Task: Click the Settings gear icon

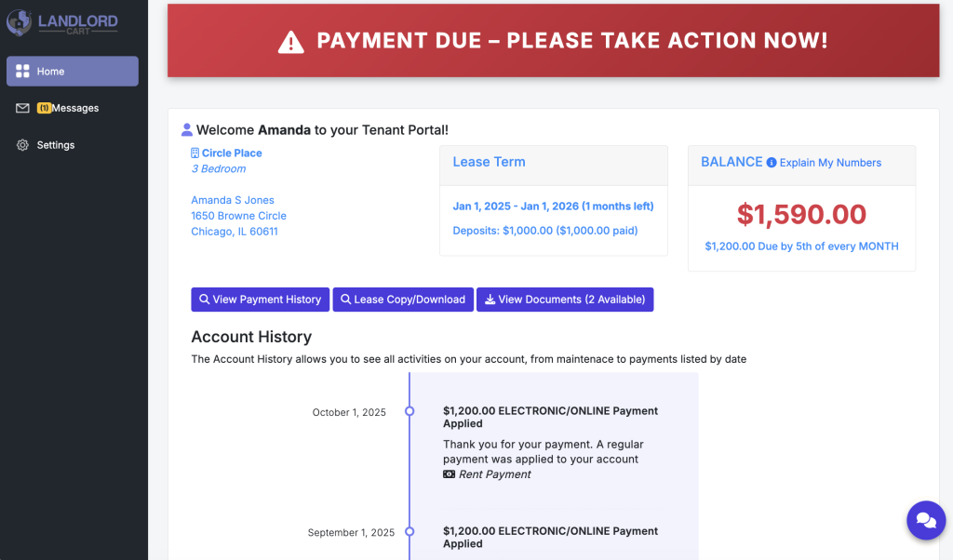Action: tap(23, 146)
